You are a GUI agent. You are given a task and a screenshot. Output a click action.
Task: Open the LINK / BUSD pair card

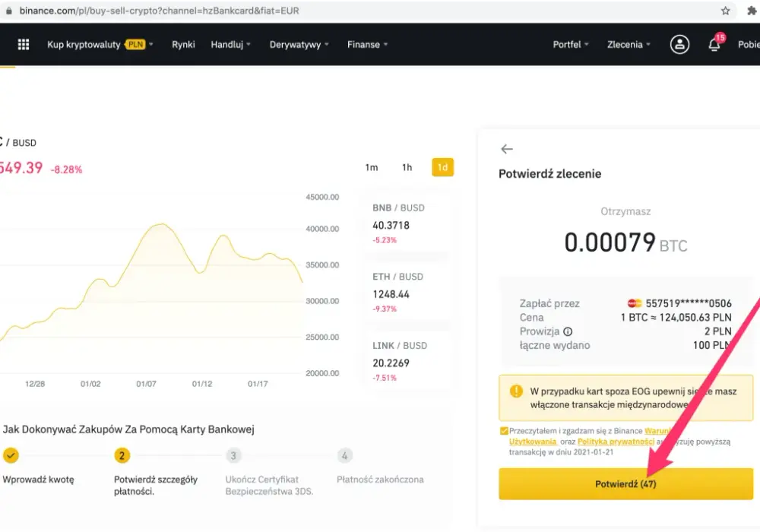point(406,361)
